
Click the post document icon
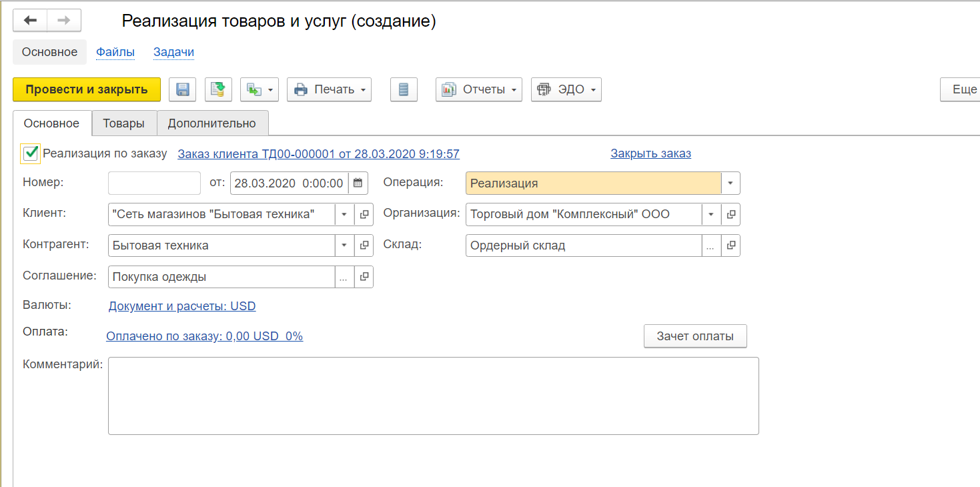(218, 89)
